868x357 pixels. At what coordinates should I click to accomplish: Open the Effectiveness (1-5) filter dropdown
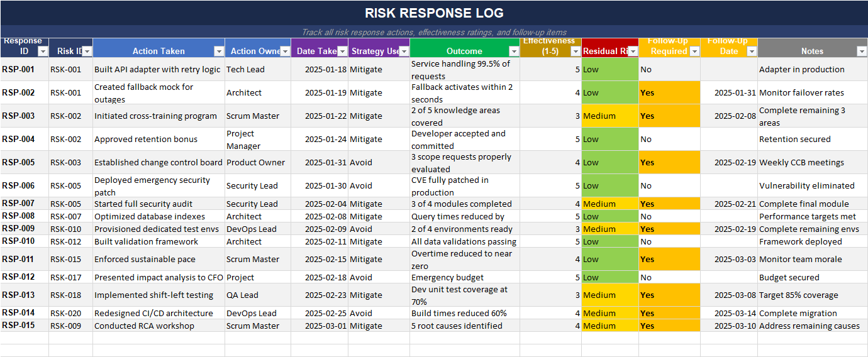point(576,52)
